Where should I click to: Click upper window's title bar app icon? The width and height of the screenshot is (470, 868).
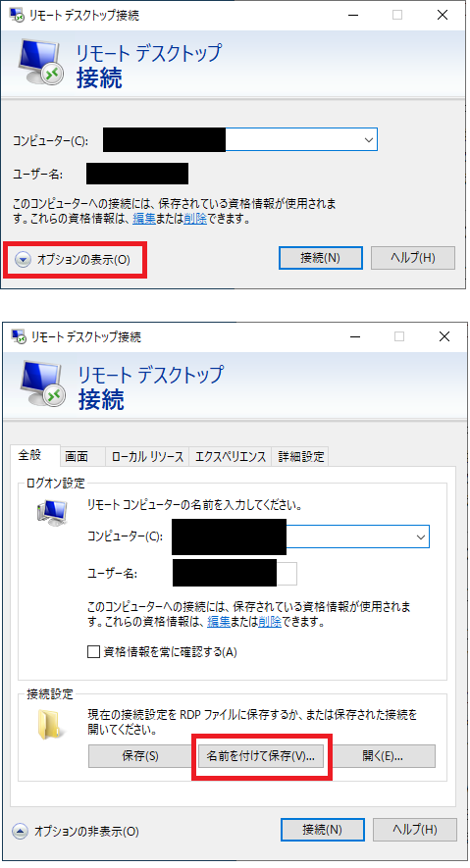(x=17, y=15)
